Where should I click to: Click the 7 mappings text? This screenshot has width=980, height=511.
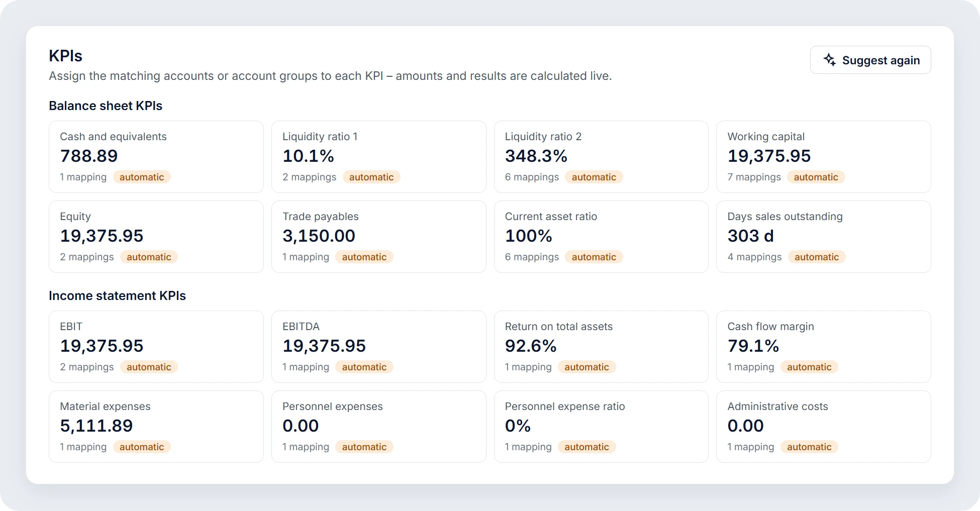click(x=754, y=177)
